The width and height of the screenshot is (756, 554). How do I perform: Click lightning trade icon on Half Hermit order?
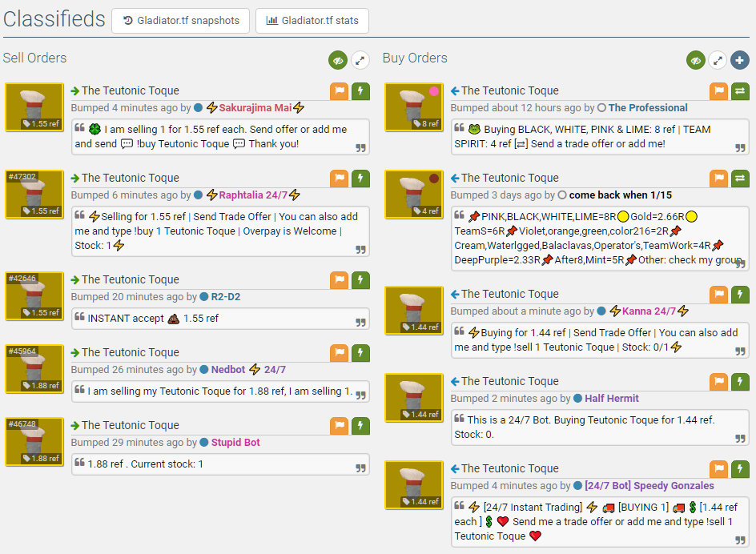point(740,382)
